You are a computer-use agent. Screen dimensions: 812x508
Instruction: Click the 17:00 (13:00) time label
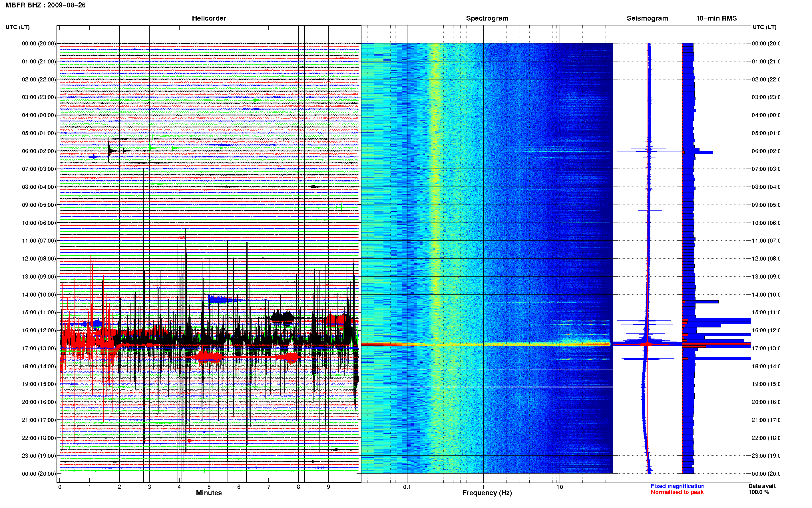tap(39, 348)
